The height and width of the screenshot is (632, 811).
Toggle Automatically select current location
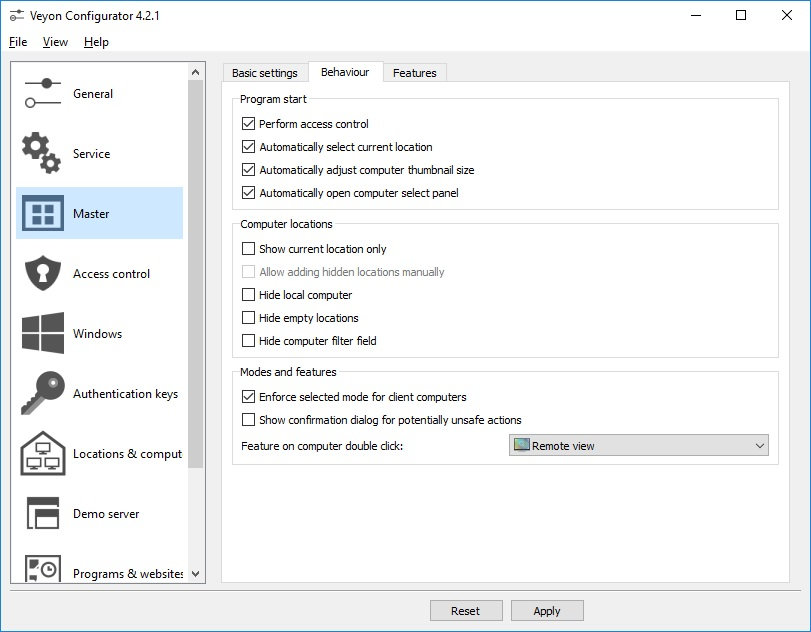click(x=248, y=146)
